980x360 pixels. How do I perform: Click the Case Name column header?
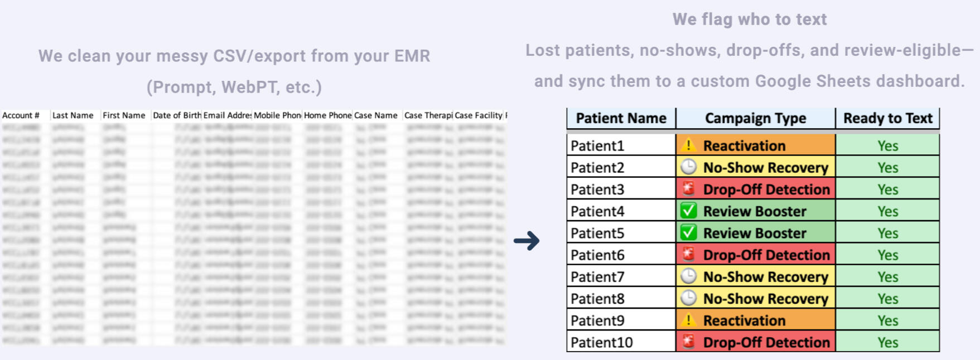[376, 115]
